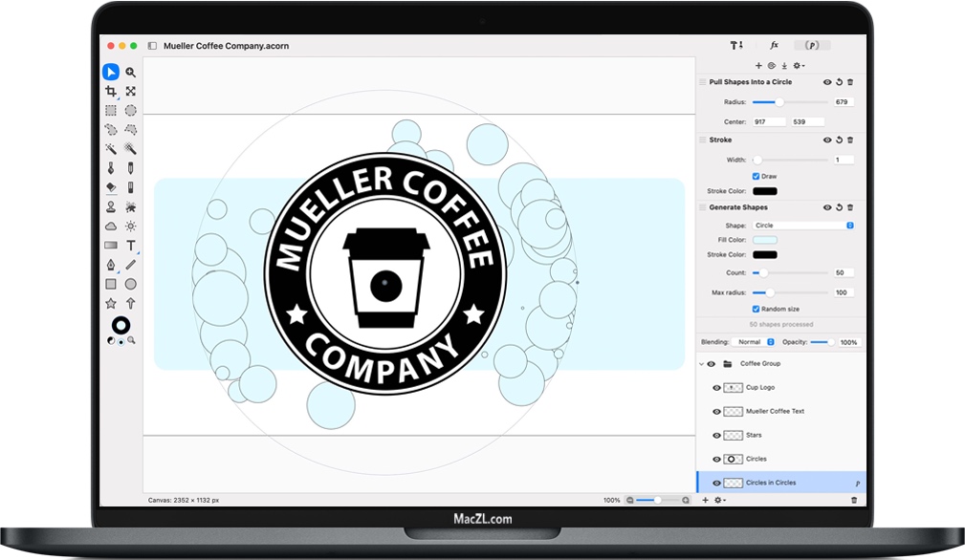The height and width of the screenshot is (560, 965).
Task: Delete the Generate Shapes filter via trash icon
Action: pyautogui.click(x=851, y=206)
